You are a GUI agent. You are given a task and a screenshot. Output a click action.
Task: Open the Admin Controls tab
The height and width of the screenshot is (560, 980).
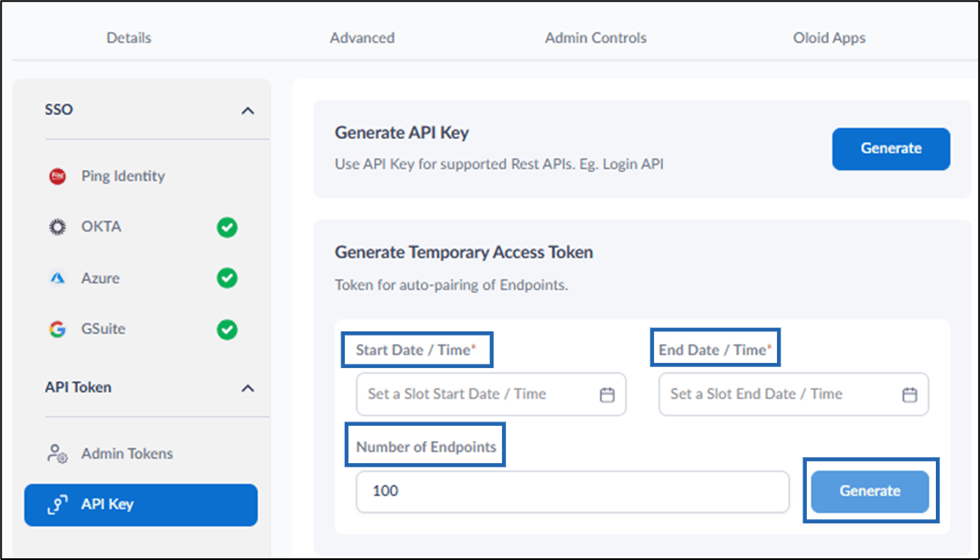tap(595, 37)
